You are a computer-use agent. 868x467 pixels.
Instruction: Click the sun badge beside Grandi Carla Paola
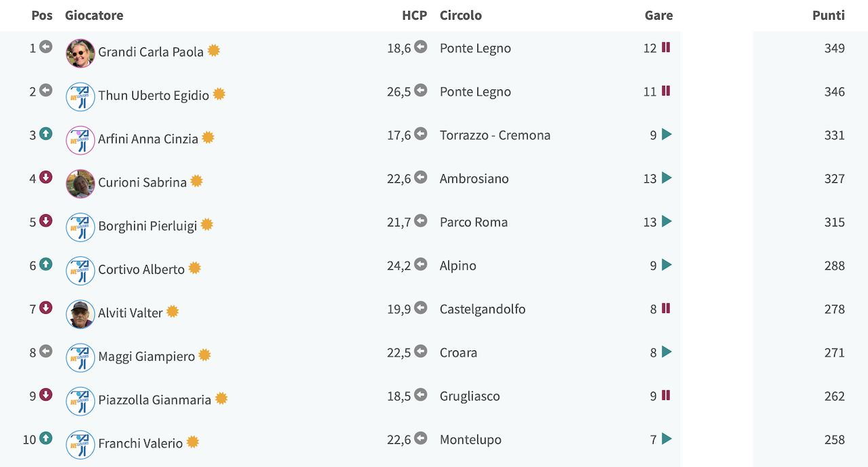214,50
